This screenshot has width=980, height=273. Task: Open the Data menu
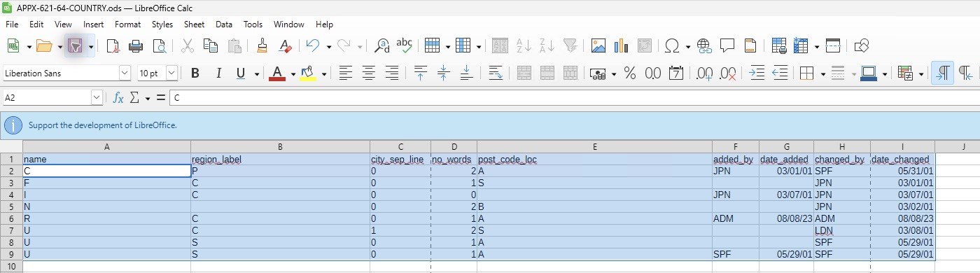pyautogui.click(x=224, y=24)
